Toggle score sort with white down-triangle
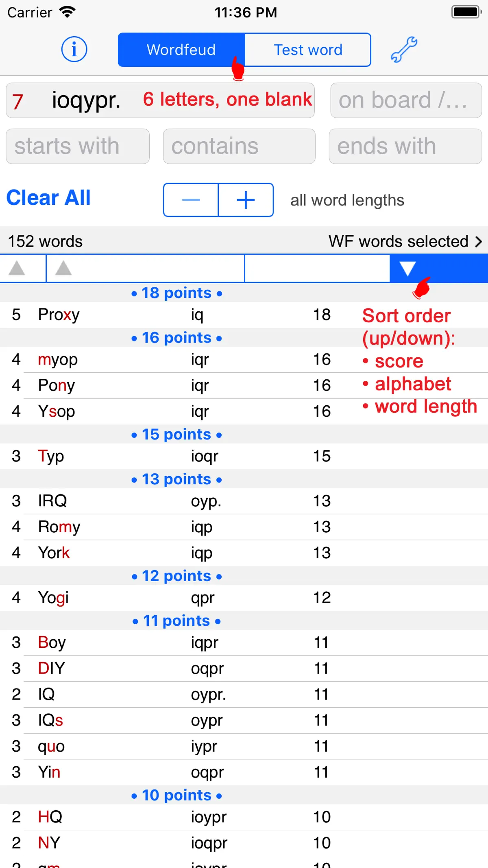The height and width of the screenshot is (868, 488). pyautogui.click(x=407, y=268)
